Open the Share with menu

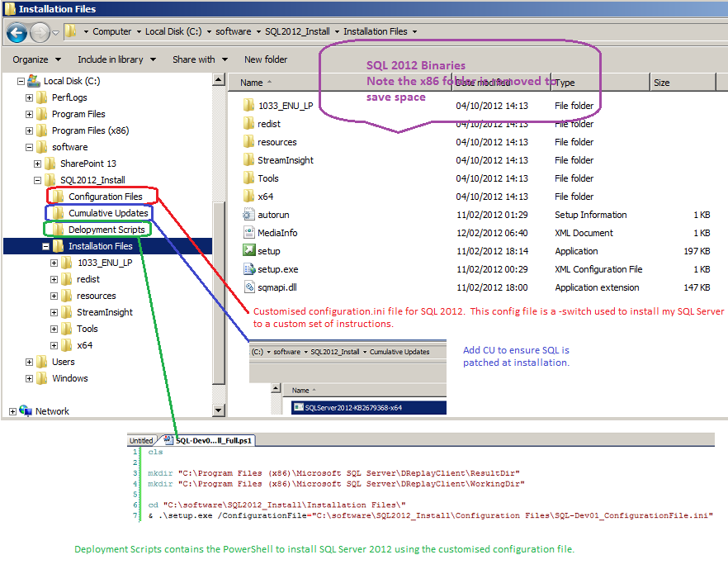coord(200,59)
